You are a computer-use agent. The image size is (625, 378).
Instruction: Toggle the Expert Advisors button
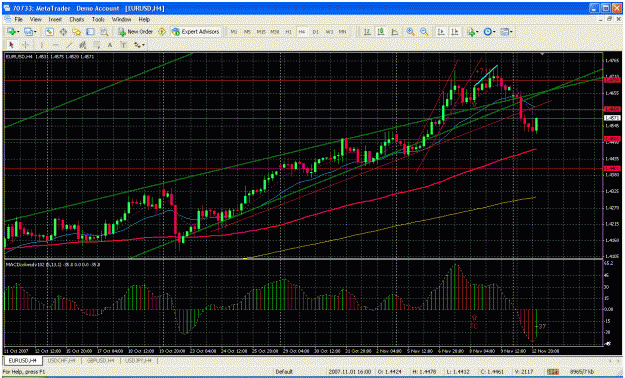click(196, 32)
